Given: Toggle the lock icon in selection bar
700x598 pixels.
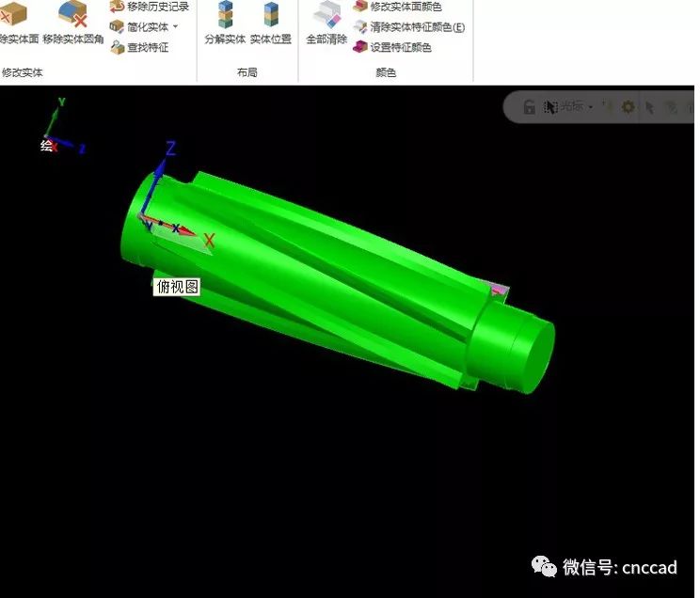Looking at the screenshot, I should pos(529,107).
